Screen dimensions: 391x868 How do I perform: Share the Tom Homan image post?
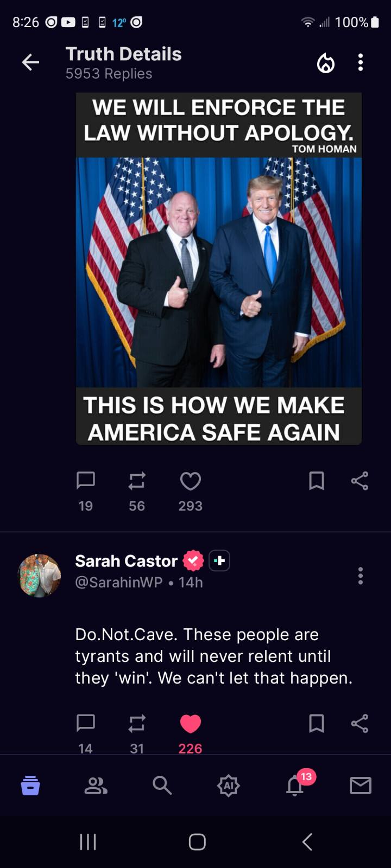(x=360, y=481)
